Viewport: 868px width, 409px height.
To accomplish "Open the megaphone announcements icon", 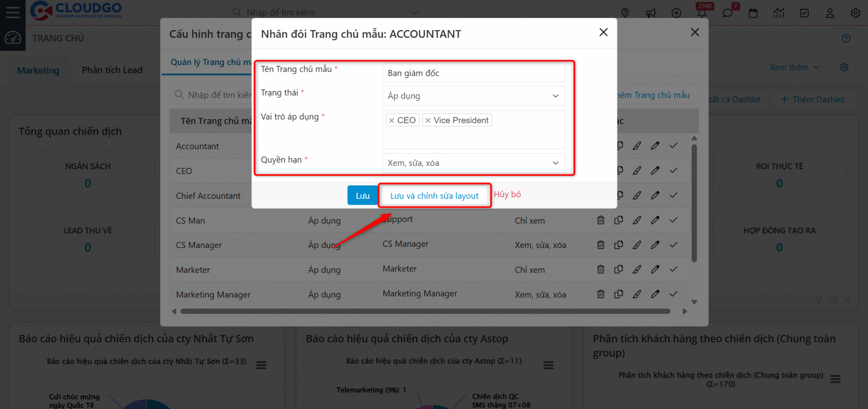I will tap(651, 13).
